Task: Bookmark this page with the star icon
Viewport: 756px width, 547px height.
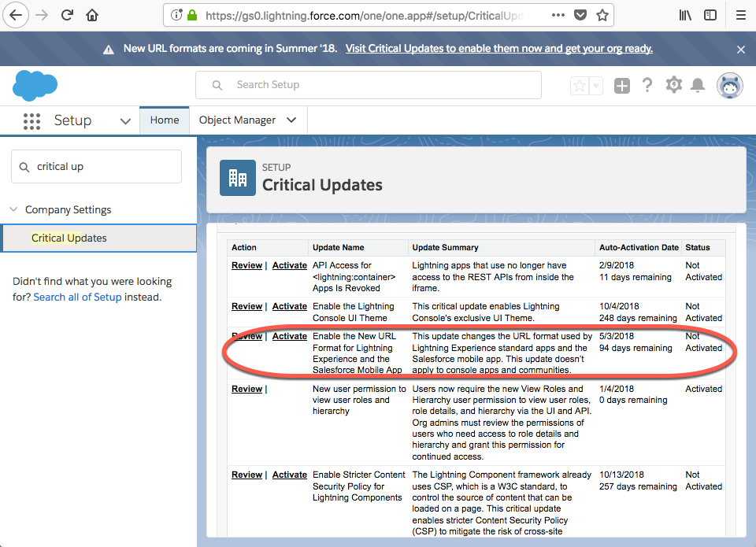Action: point(602,16)
